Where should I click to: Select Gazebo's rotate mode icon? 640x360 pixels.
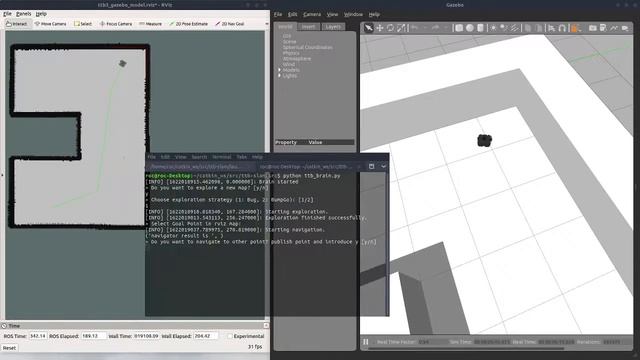point(391,28)
